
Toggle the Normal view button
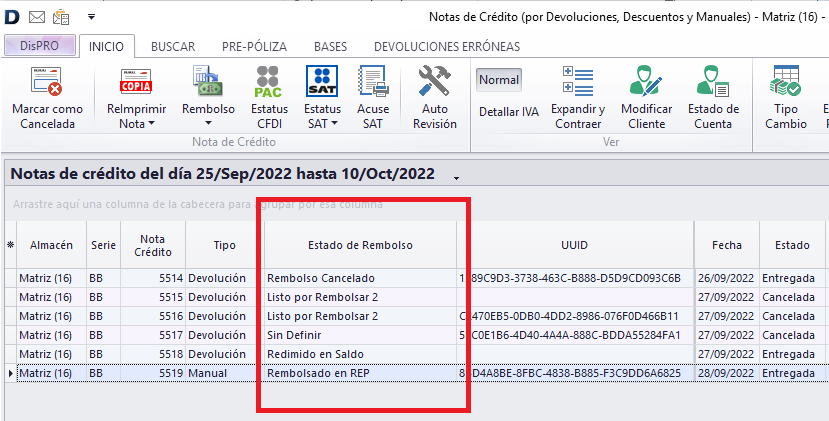tap(499, 80)
